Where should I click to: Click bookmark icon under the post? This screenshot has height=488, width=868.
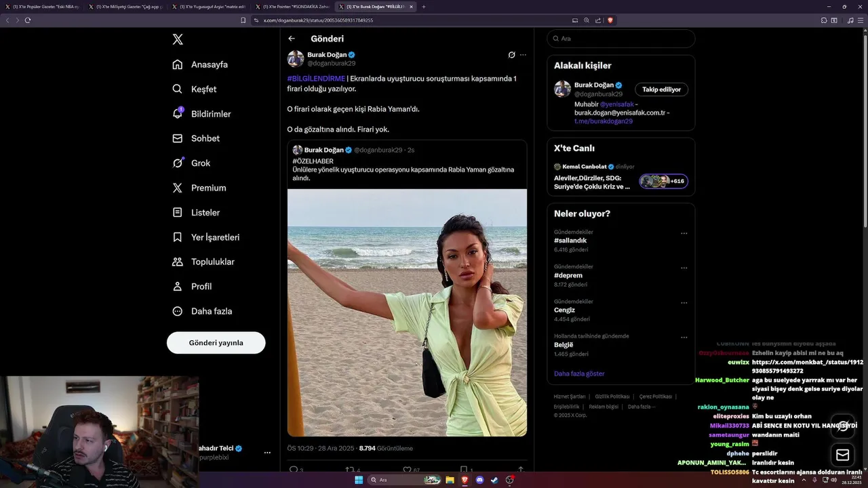(x=464, y=469)
